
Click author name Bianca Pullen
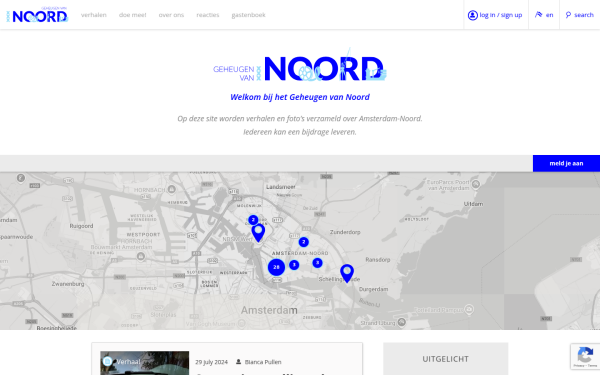[x=263, y=362]
